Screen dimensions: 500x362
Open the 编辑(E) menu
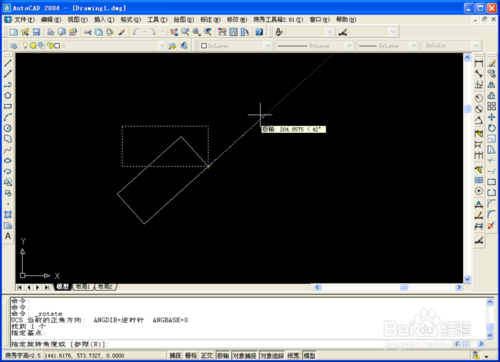tap(51, 20)
